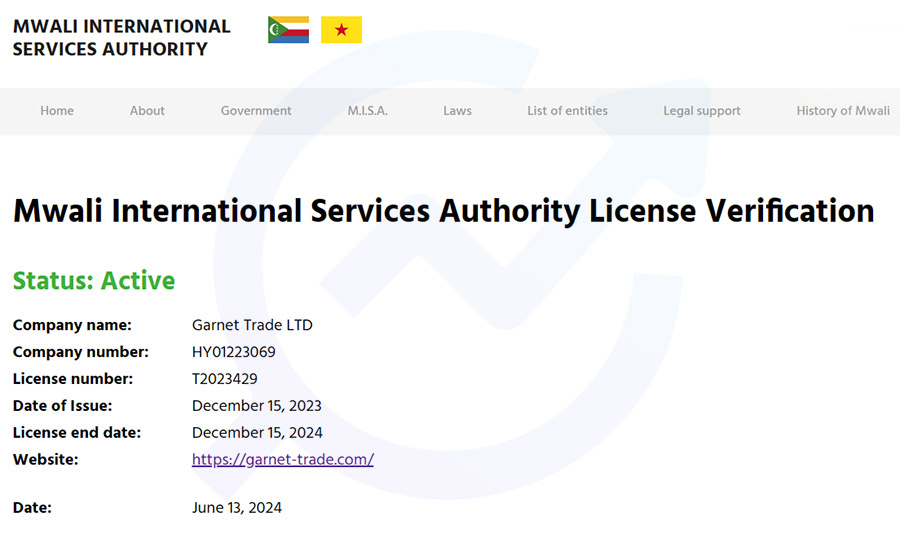Open the About menu item
Image resolution: width=900 pixels, height=547 pixels.
[147, 111]
